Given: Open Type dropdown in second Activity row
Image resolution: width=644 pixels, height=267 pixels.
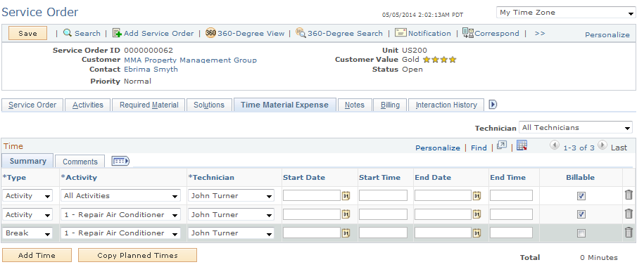Looking at the screenshot, I should (x=27, y=214).
